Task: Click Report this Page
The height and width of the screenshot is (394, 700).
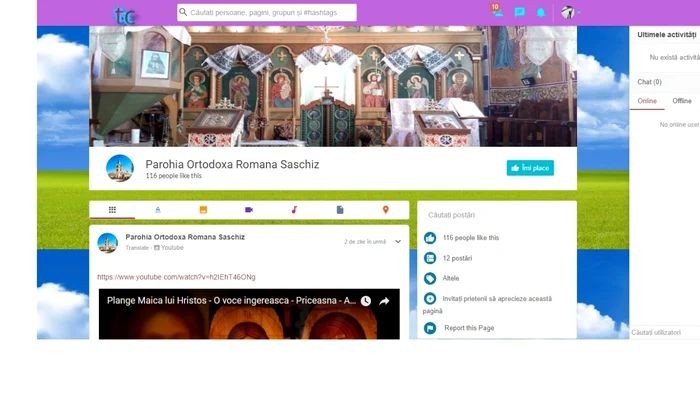Action: coord(469,328)
